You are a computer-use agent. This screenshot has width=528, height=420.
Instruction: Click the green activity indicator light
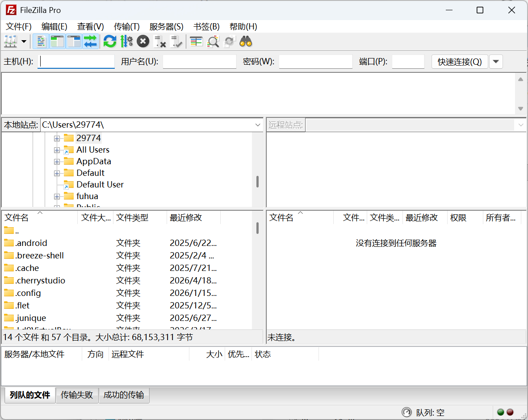[x=501, y=412]
